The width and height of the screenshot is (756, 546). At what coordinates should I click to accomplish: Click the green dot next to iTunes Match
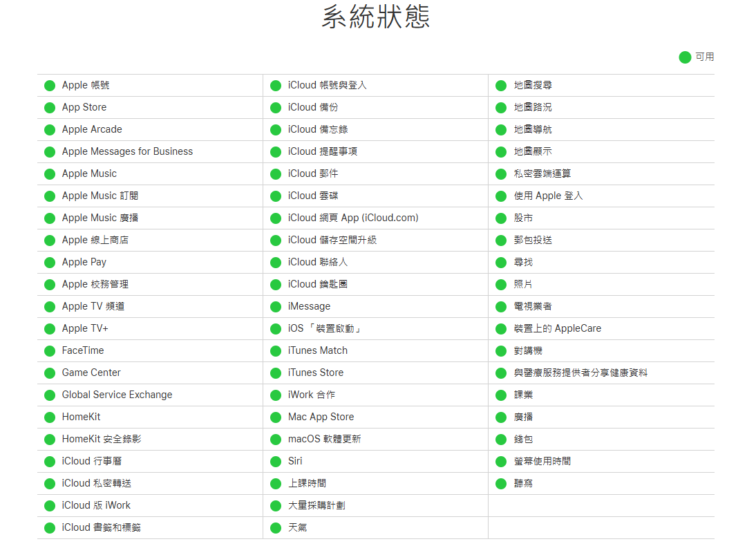(276, 351)
